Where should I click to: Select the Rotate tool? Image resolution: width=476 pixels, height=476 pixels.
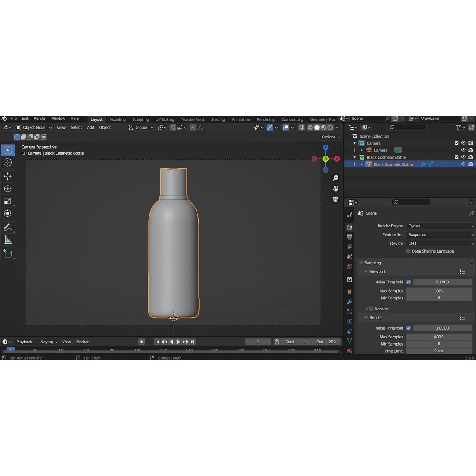coord(8,189)
